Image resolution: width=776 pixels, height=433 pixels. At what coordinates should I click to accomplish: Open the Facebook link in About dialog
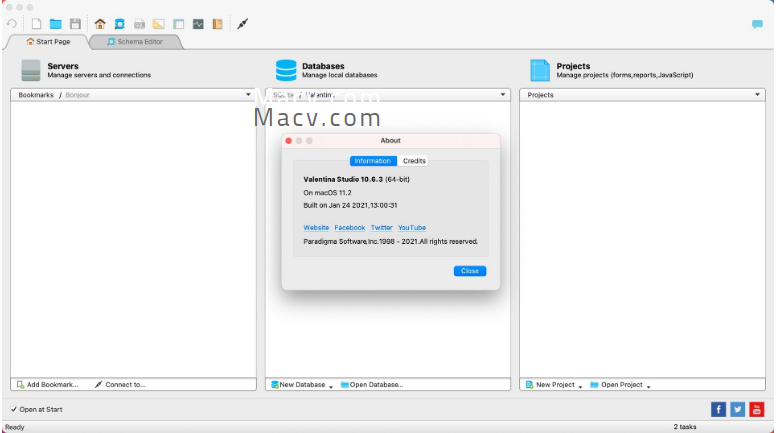coord(350,228)
